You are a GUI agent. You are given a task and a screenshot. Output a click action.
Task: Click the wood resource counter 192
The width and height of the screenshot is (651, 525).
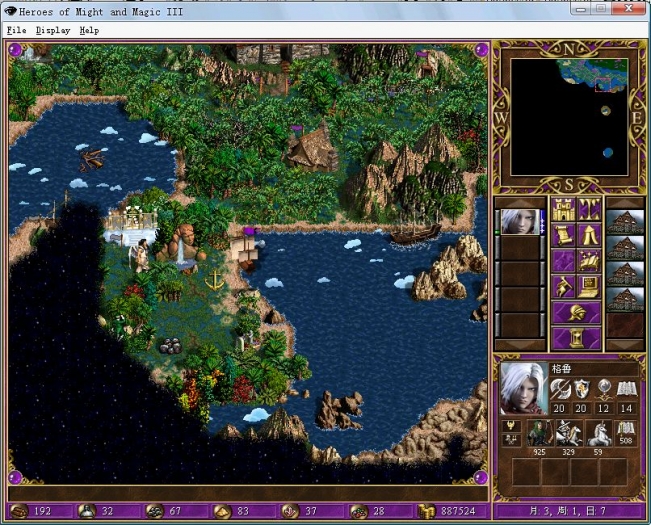(40, 511)
